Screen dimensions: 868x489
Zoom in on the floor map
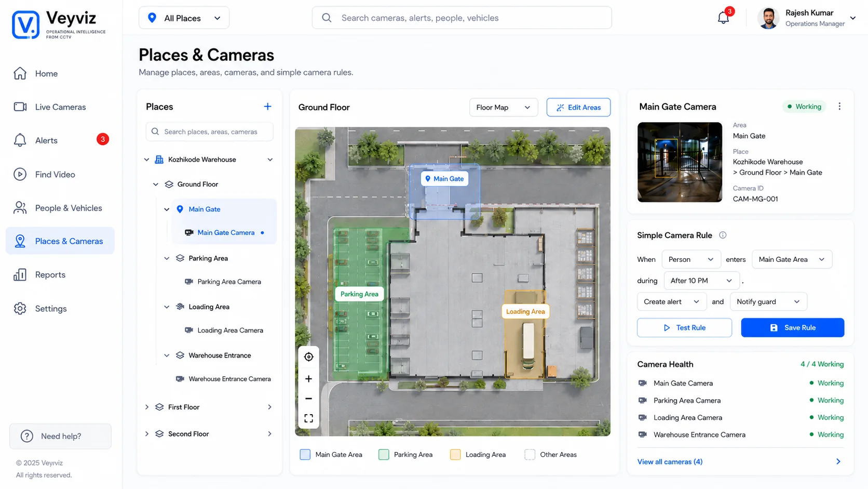pos(308,379)
